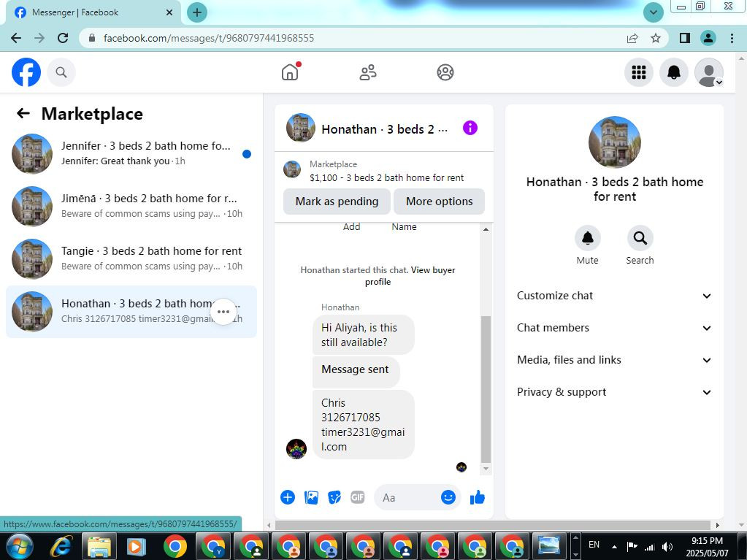Toggle the browser side panel icon
Screen dimensions: 747x560
(x=685, y=38)
